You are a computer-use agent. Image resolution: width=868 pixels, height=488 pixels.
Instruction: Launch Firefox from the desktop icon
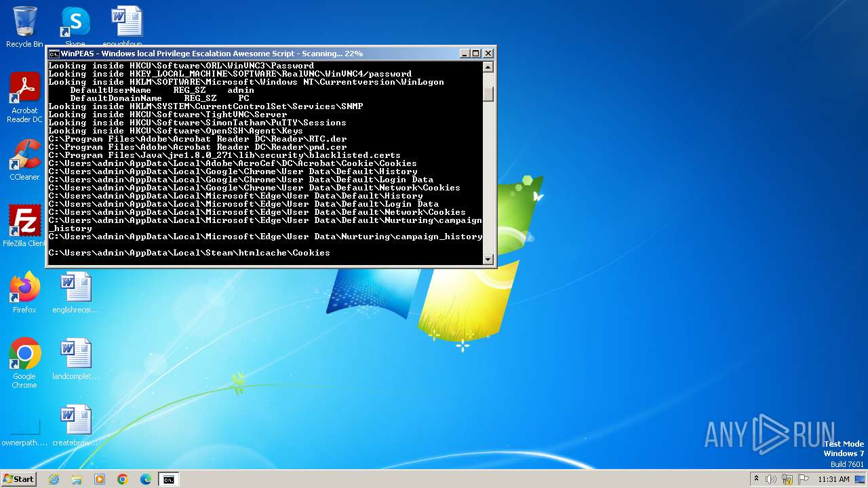click(x=24, y=293)
